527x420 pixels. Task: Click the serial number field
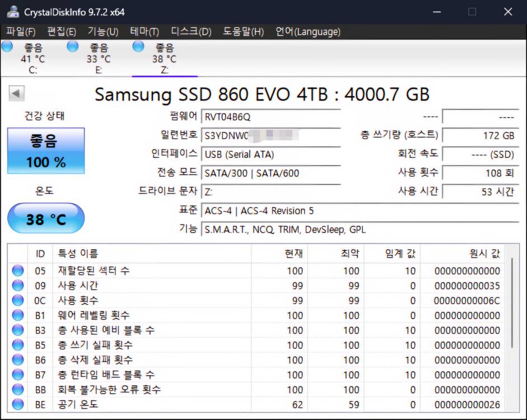point(271,136)
